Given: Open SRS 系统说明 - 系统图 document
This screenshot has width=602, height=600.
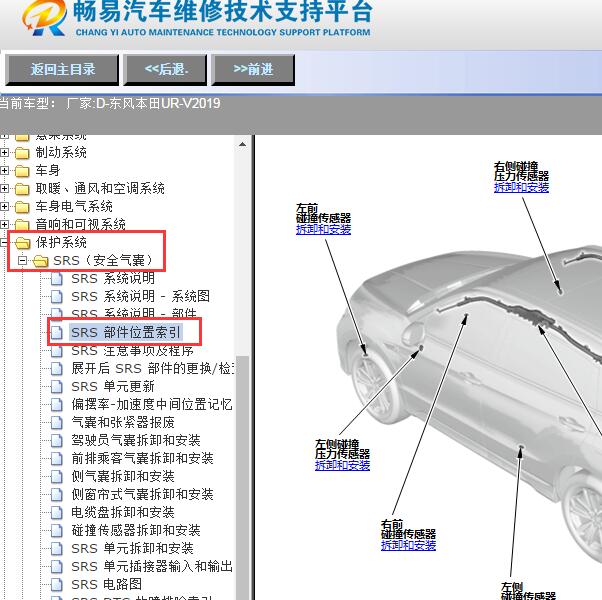Looking at the screenshot, I should (141, 296).
